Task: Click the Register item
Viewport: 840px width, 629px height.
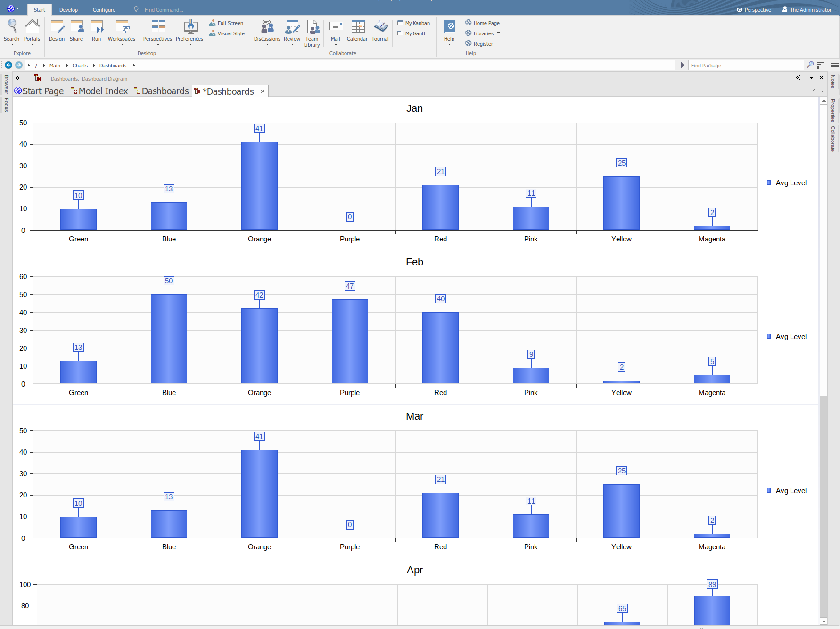Action: pyautogui.click(x=479, y=44)
